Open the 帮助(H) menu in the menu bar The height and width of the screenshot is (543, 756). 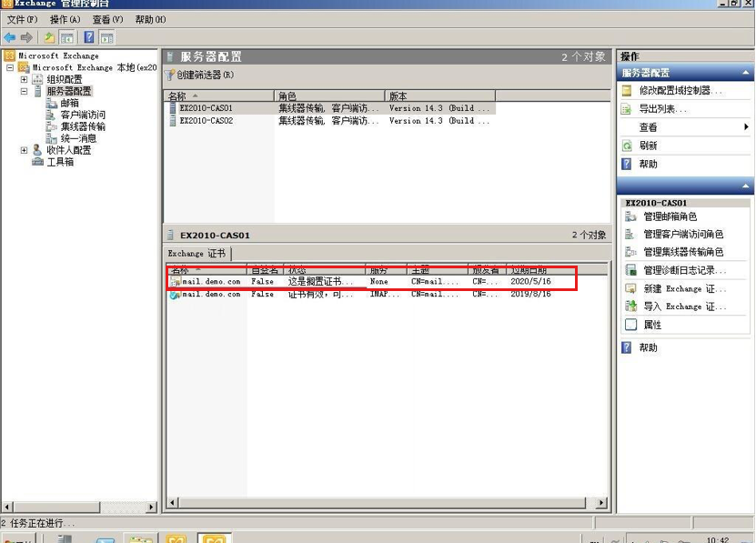[150, 19]
